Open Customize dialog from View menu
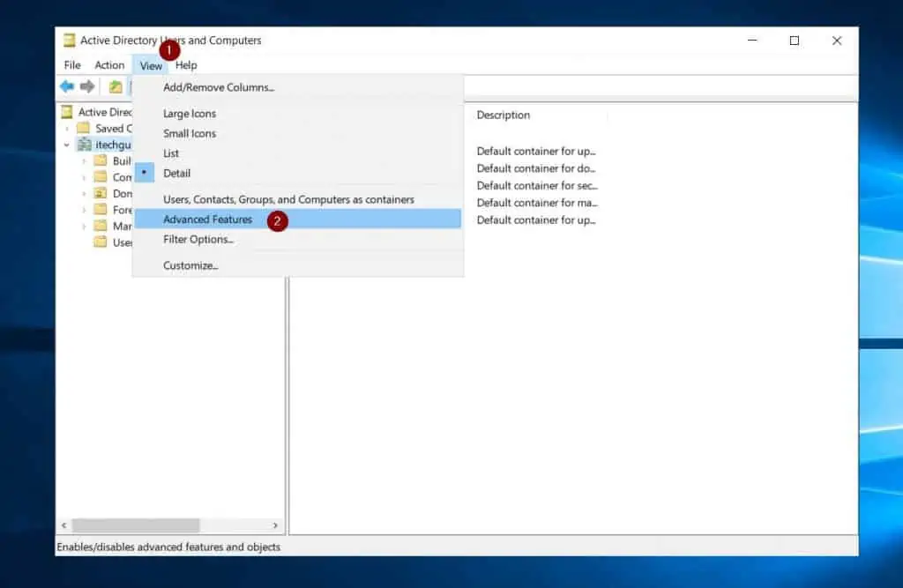Screen dimensions: 903x588 pyautogui.click(x=298, y=265)
